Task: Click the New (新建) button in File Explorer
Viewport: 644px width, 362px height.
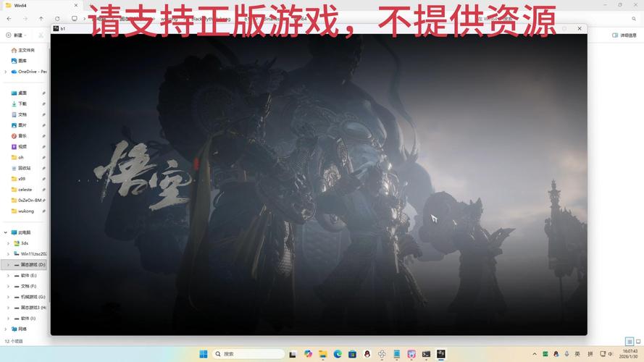Action: pos(16,35)
